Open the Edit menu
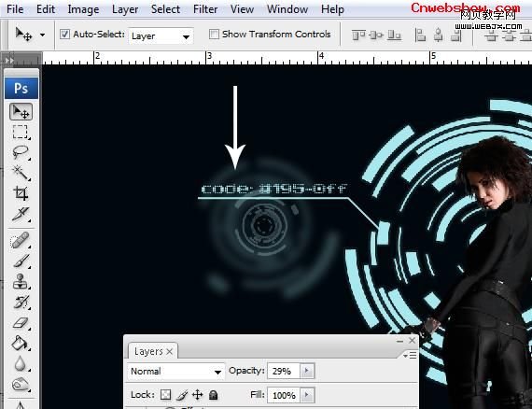This screenshot has width=532, height=409. click(46, 9)
